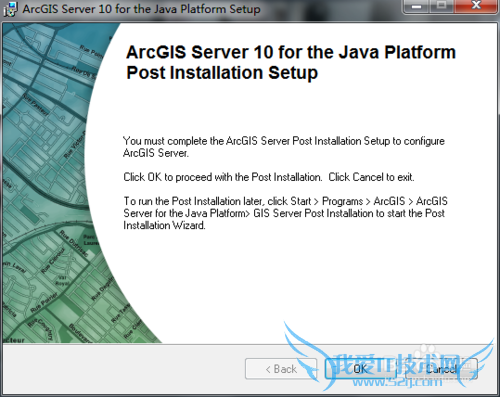Click the Cancel button to exit

441,369
